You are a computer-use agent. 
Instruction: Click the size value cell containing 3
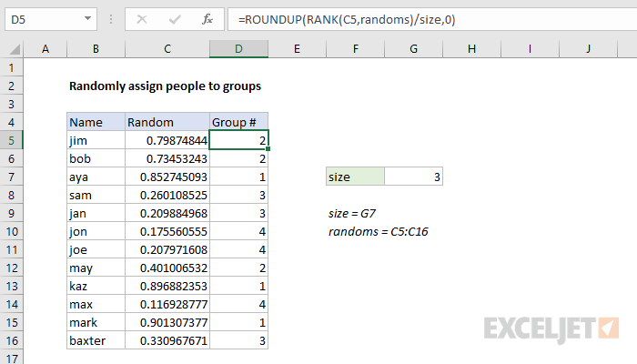(413, 177)
